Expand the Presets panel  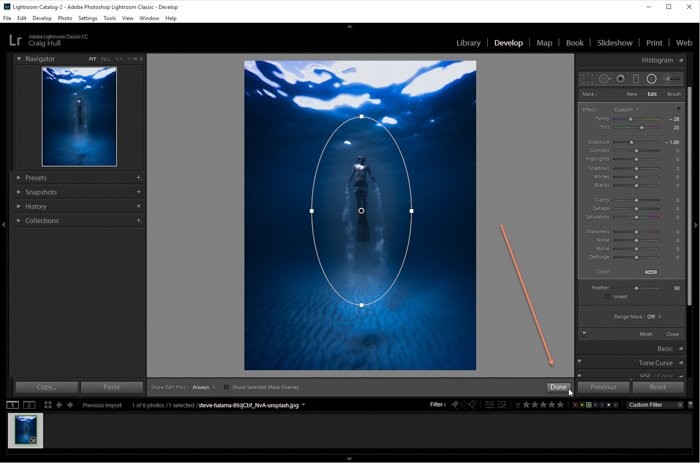point(19,178)
